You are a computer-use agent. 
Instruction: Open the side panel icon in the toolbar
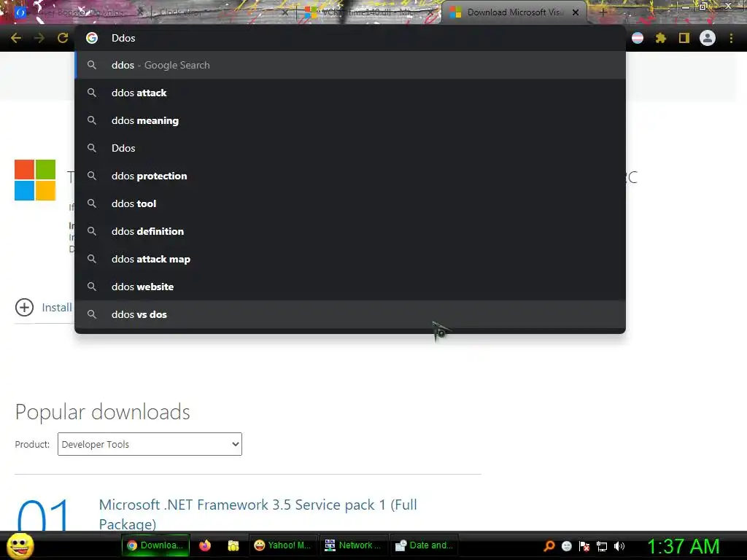pyautogui.click(x=684, y=38)
